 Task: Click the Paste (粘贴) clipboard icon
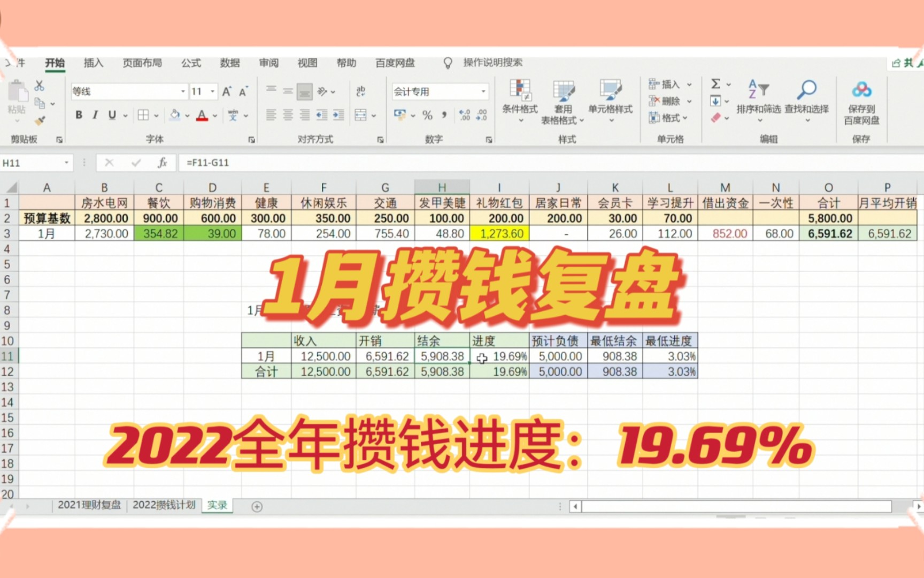pyautogui.click(x=17, y=97)
